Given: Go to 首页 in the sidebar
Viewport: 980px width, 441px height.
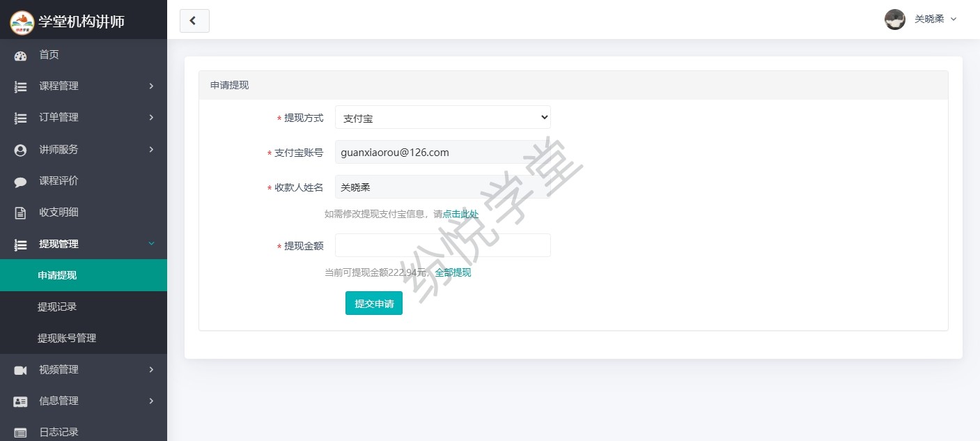Looking at the screenshot, I should coord(84,54).
